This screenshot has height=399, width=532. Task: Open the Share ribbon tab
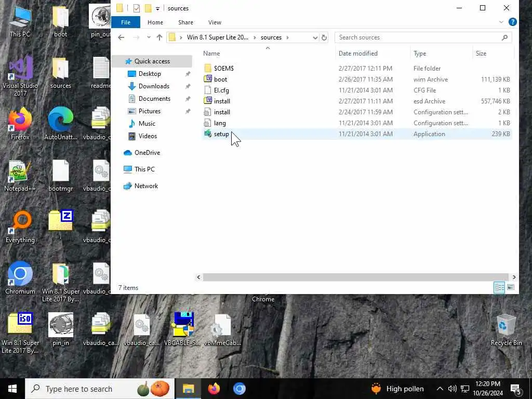pyautogui.click(x=185, y=22)
